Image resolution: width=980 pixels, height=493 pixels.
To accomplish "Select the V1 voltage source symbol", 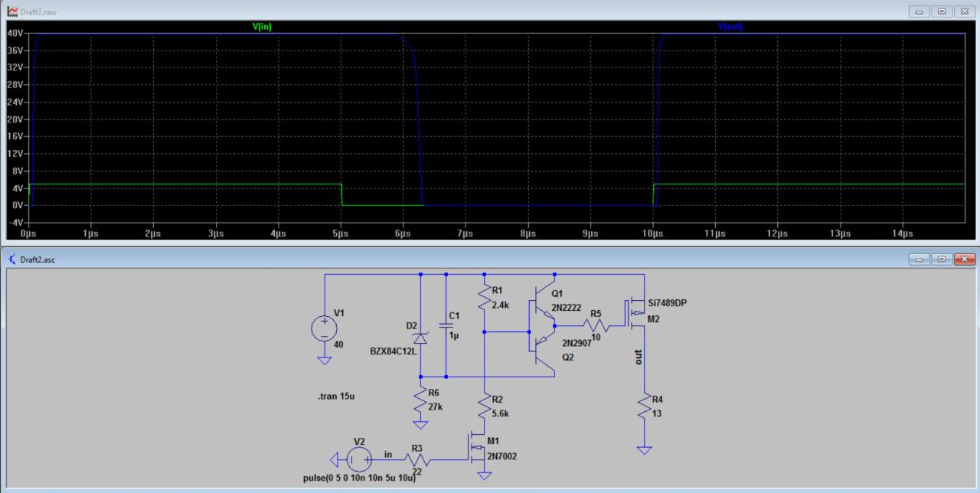I will 324,328.
